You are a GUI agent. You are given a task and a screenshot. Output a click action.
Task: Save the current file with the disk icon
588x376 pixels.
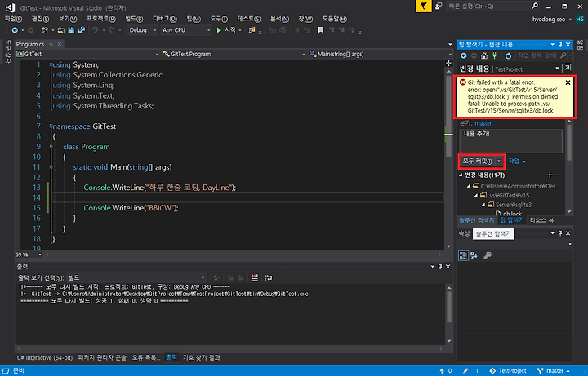point(71,30)
